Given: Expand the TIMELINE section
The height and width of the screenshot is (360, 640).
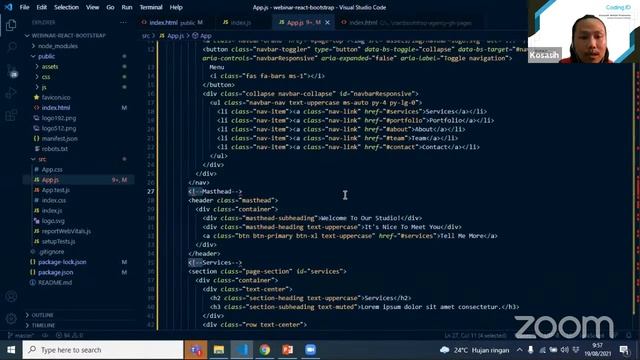Looking at the screenshot, I should pos(43,325).
